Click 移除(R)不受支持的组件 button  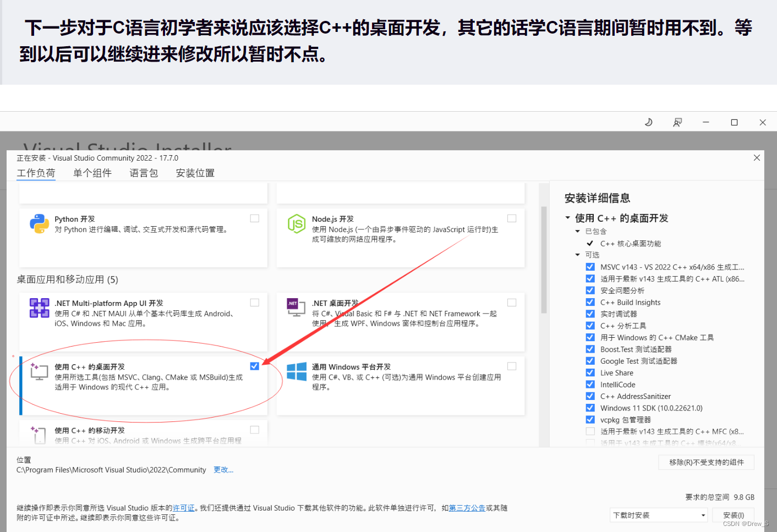(x=706, y=462)
